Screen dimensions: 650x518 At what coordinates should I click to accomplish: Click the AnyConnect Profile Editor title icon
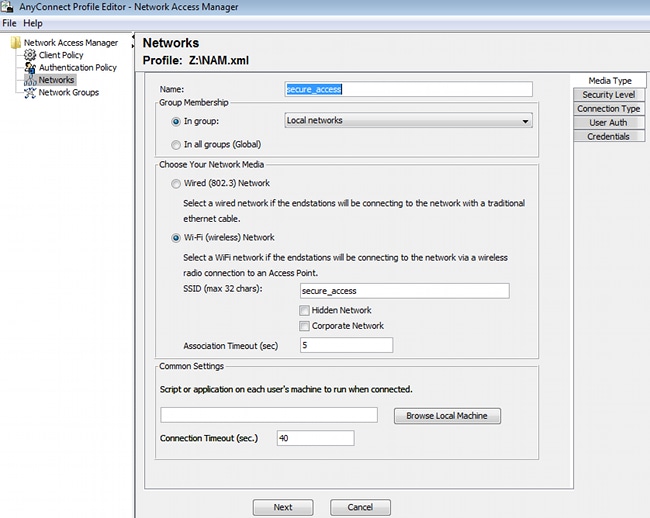point(7,7)
